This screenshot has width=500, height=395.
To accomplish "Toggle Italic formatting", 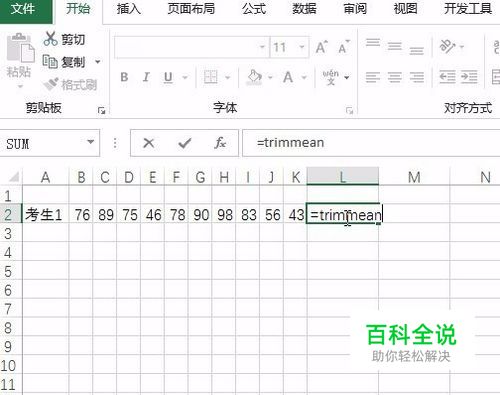I will click(146, 77).
